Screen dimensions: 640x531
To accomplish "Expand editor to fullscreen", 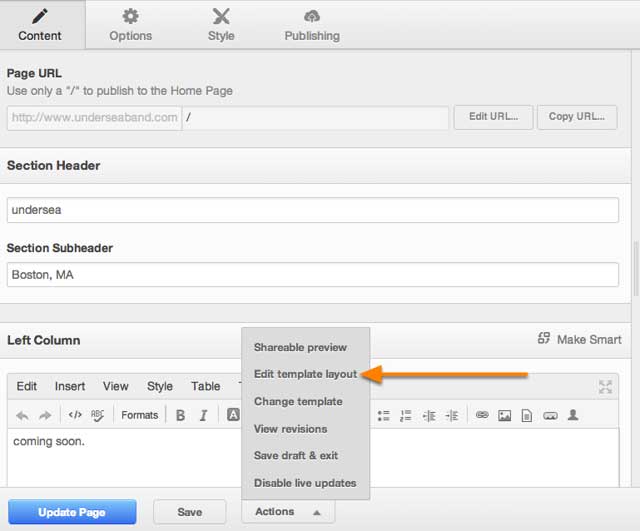I will pyautogui.click(x=605, y=386).
